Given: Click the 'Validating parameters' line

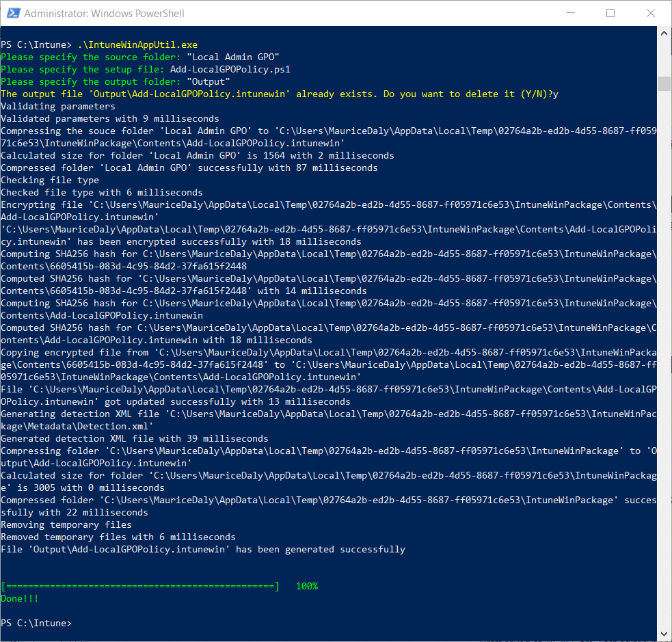Looking at the screenshot, I should click(x=58, y=106).
